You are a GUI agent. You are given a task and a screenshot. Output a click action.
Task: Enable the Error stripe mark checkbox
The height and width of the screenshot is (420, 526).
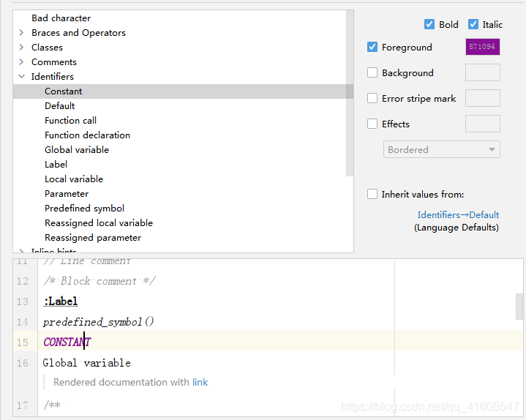pyautogui.click(x=372, y=98)
